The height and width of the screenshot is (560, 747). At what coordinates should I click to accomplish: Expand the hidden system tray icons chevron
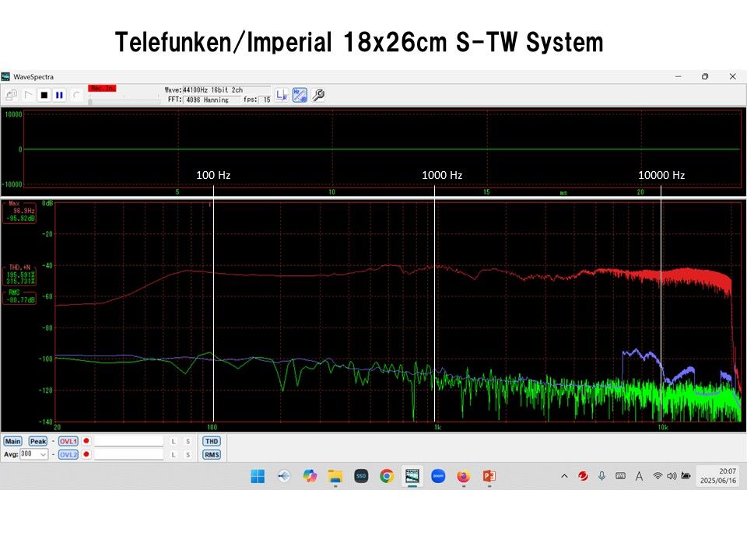(x=565, y=476)
